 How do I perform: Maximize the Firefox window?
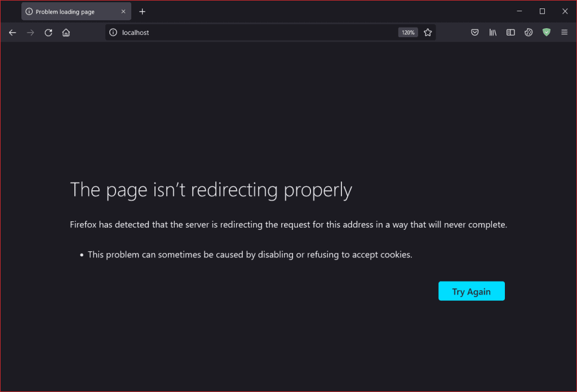pos(542,11)
